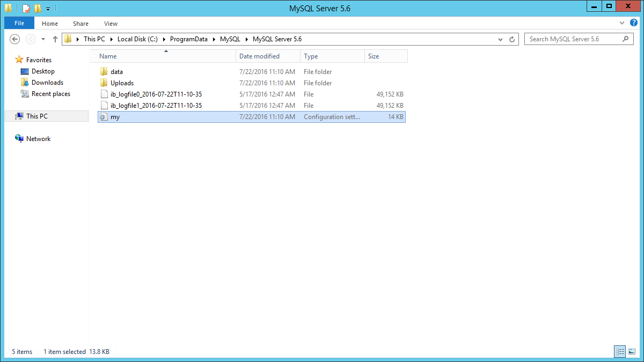Click the ib_logfile0_2016-07-22T11-10-35 file name
This screenshot has width=644, height=362.
click(x=156, y=94)
